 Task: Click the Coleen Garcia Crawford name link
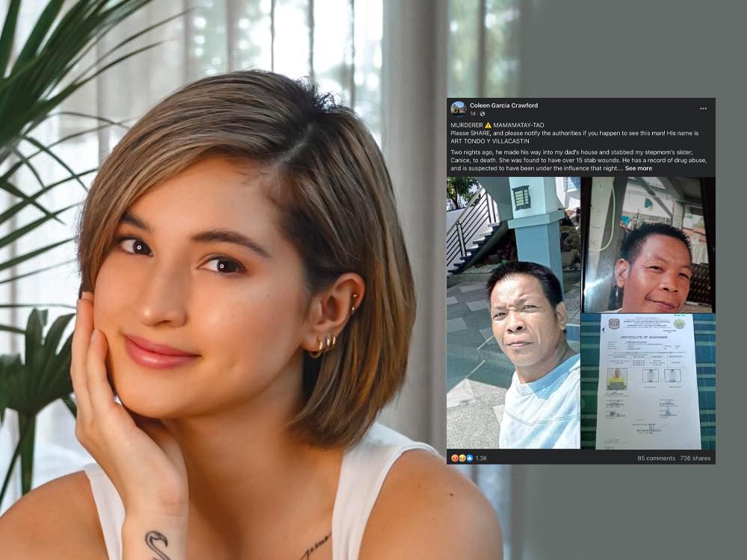[x=503, y=105]
